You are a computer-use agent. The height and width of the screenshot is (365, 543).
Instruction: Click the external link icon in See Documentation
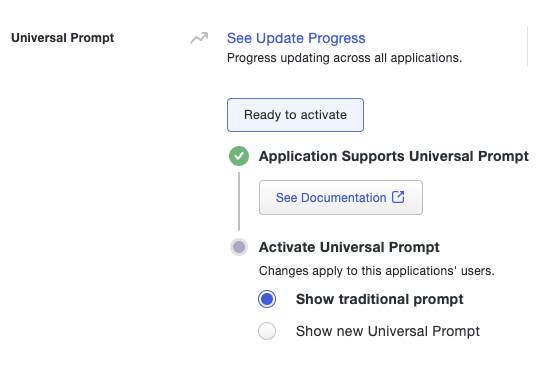[398, 197]
